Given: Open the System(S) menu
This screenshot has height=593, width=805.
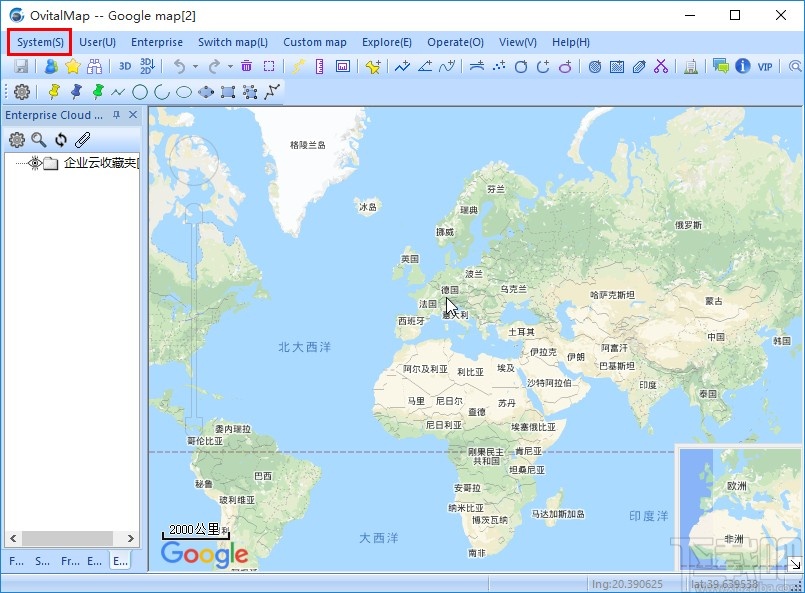Looking at the screenshot, I should 40,42.
